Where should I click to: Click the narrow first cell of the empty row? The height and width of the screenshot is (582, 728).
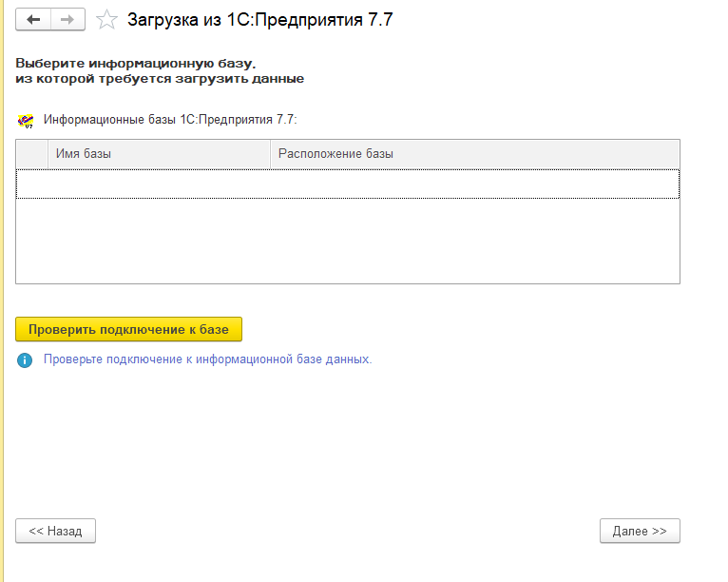[x=31, y=184]
